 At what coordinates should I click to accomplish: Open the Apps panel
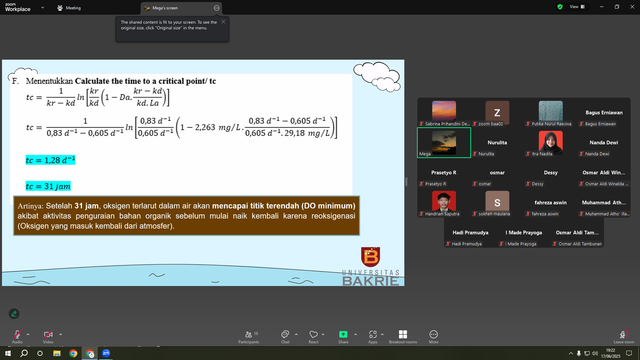point(373,337)
